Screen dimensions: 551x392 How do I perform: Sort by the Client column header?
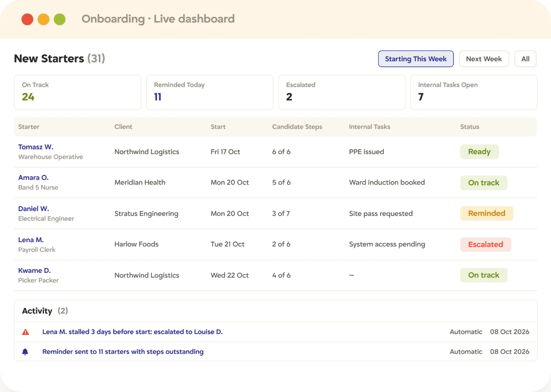[x=123, y=127]
